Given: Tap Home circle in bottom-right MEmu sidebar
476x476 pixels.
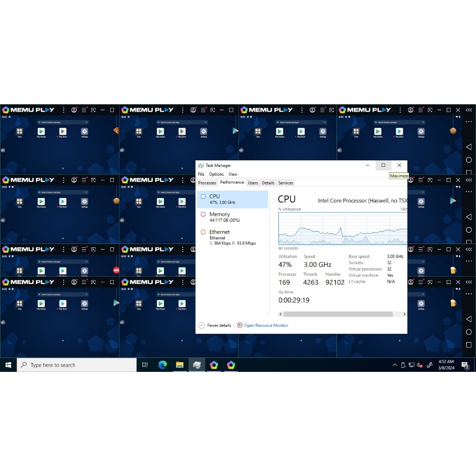Looking at the screenshot, I should pyautogui.click(x=469, y=332).
